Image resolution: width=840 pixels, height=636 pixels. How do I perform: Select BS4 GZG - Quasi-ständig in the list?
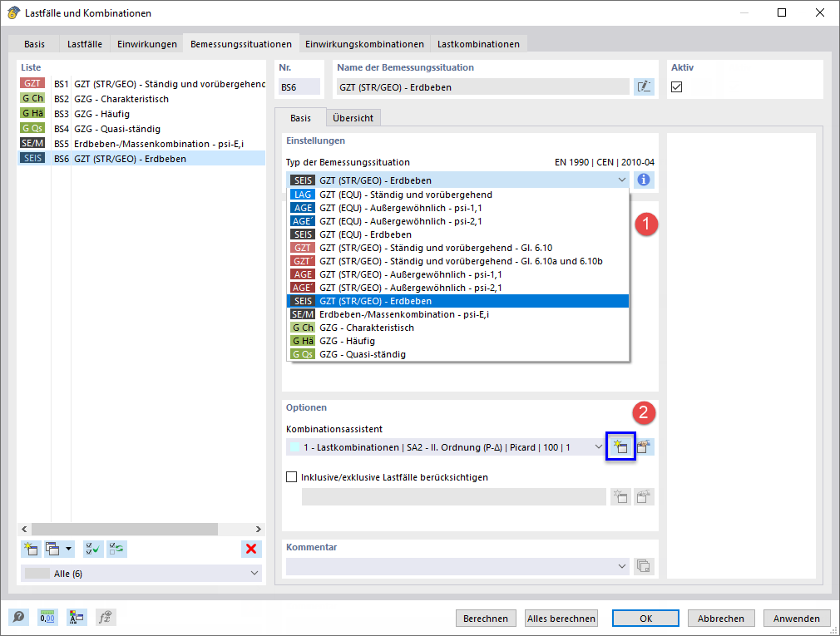tap(141, 129)
